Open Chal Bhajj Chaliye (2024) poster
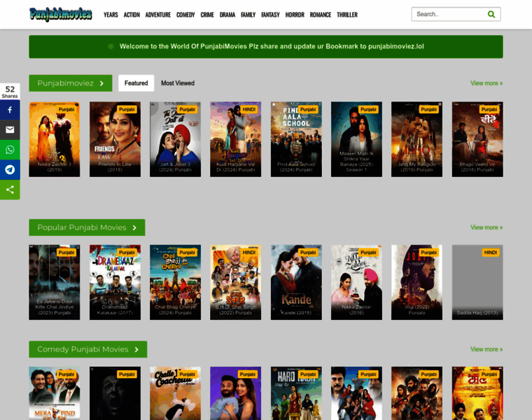 tap(176, 282)
